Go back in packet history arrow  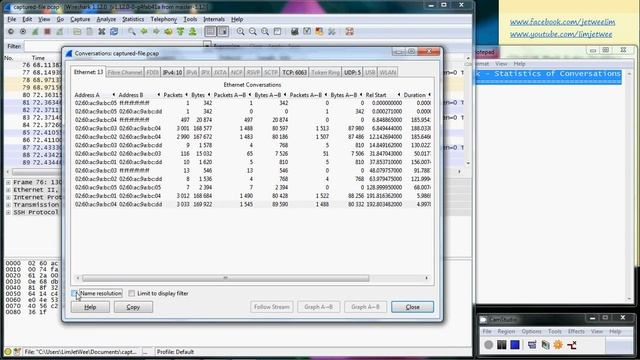[x=144, y=31]
